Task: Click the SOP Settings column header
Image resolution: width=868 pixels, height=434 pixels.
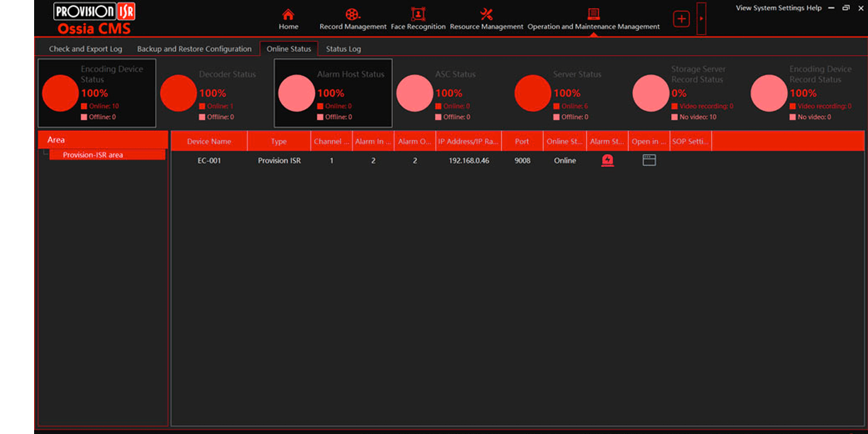Action: tap(691, 141)
